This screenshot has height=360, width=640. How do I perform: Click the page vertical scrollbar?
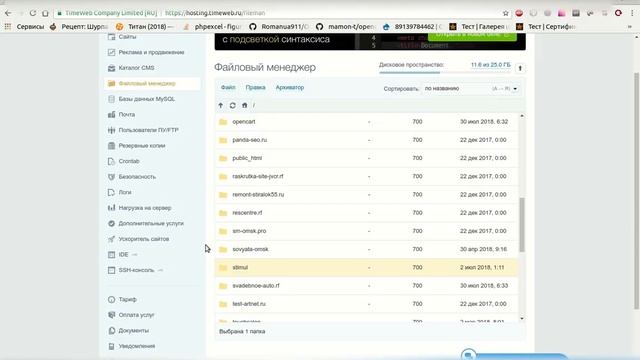point(636,190)
